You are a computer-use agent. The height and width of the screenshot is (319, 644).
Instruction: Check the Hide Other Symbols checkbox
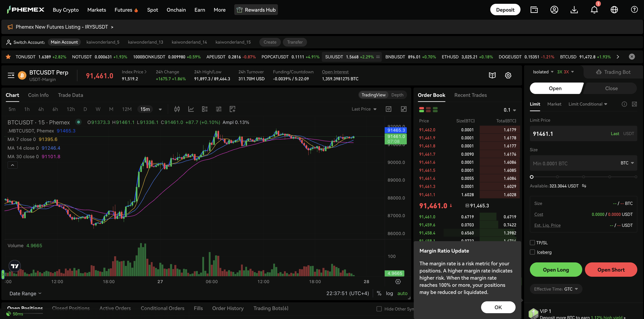pos(379,309)
